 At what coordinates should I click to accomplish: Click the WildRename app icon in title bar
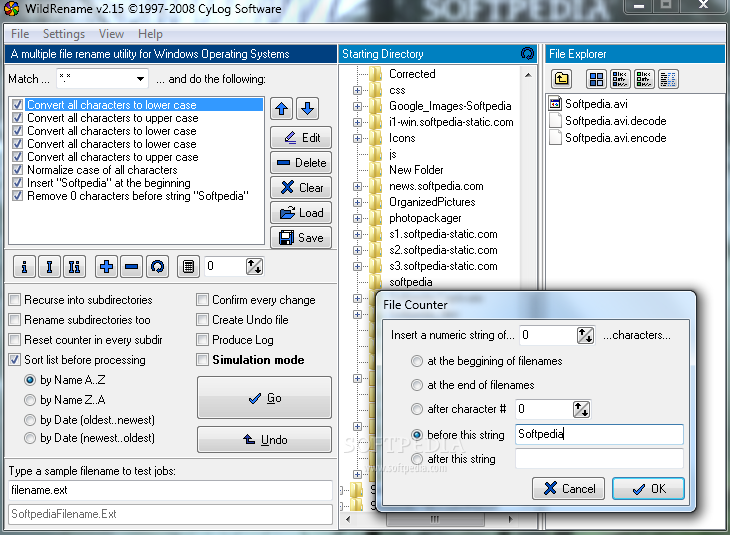coord(10,8)
